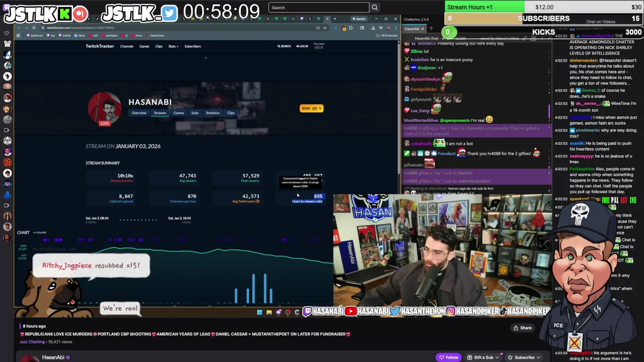644x362 pixels.
Task: Click the top Search input field
Action: (x=319, y=8)
